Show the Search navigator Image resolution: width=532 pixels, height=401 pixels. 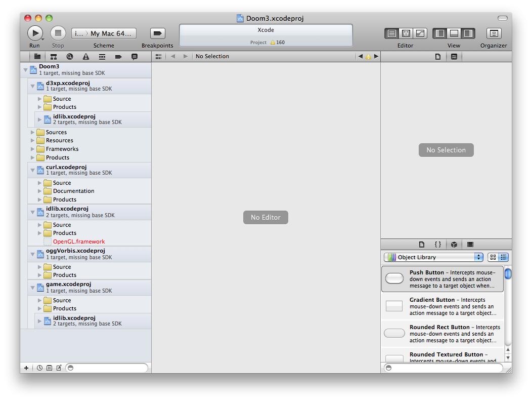tap(70, 57)
